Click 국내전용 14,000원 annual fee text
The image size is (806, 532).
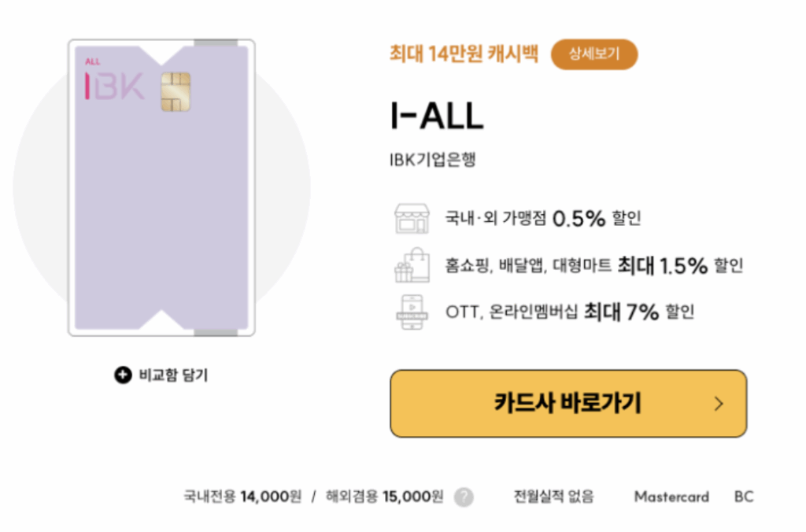tap(242, 497)
